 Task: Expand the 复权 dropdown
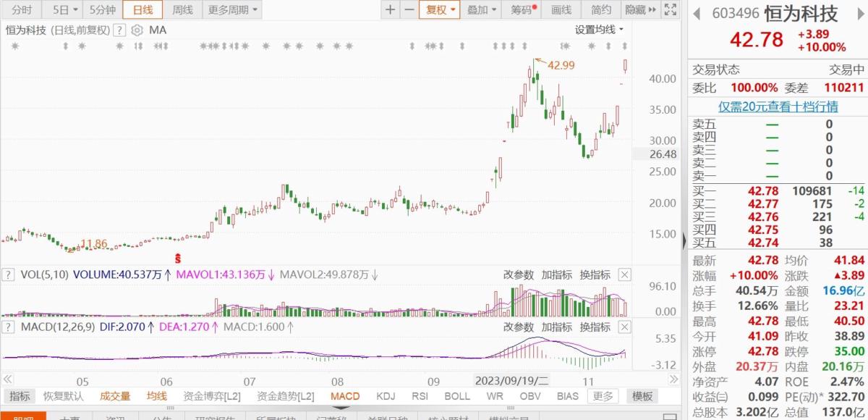click(x=441, y=10)
